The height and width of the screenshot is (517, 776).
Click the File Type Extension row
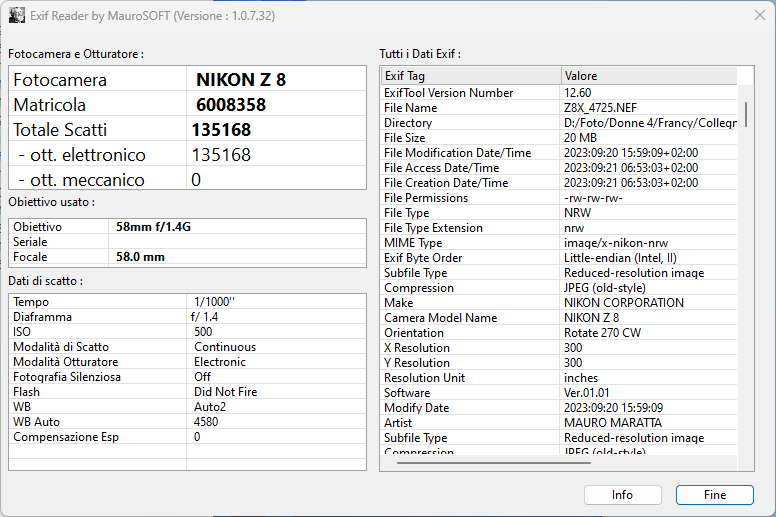[x=559, y=228]
